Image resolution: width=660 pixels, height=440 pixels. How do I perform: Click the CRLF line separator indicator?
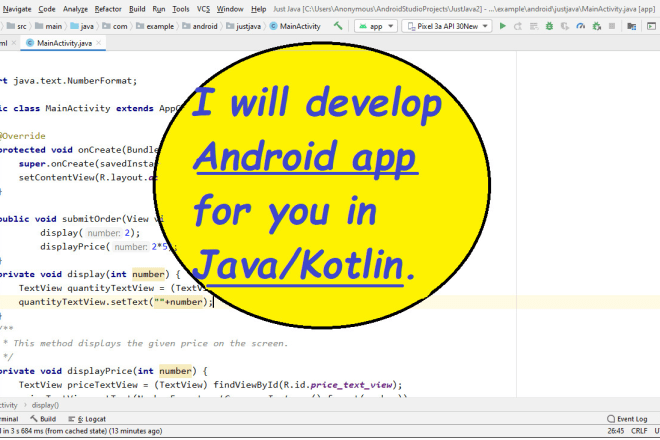pos(639,431)
